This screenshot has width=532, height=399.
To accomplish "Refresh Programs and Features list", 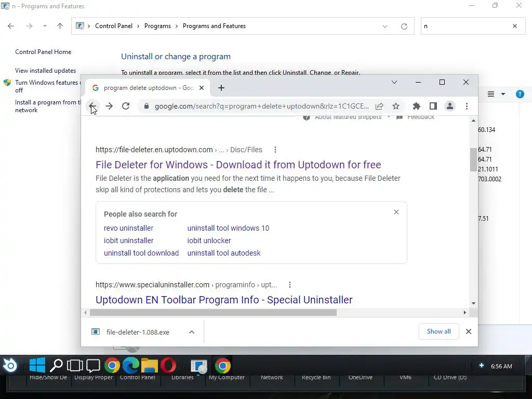I will 404,26.
